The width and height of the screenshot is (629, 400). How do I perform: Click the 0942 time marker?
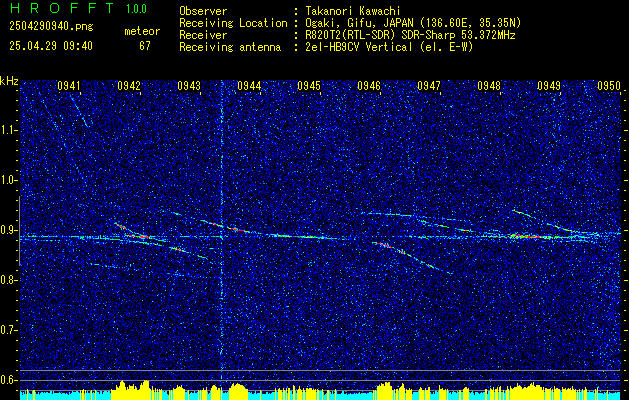(129, 86)
